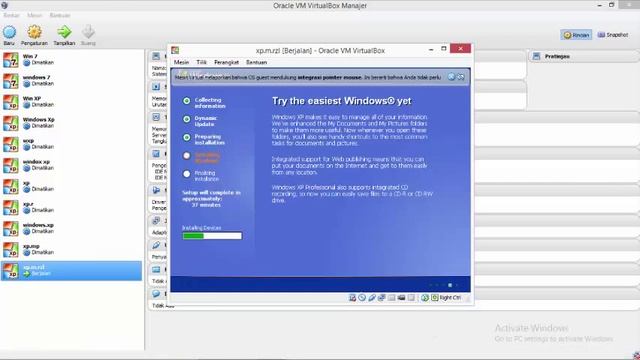Image resolution: width=640 pixels, height=360 pixels.
Task: Click the General section icon in Manager details
Action: coord(156,56)
